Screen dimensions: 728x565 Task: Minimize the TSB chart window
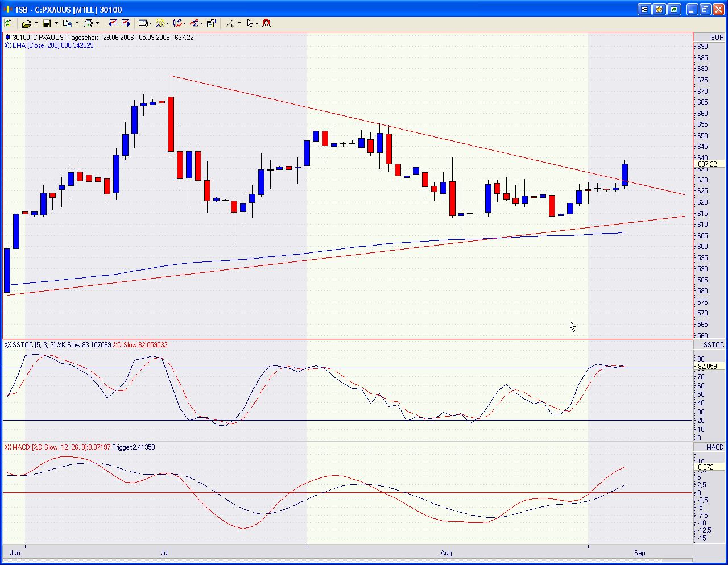pos(692,9)
